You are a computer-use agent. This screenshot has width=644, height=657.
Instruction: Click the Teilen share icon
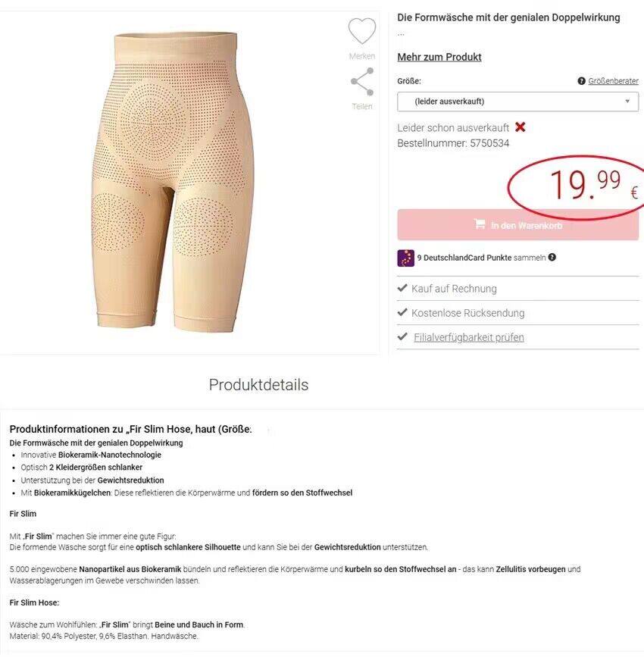pyautogui.click(x=362, y=82)
